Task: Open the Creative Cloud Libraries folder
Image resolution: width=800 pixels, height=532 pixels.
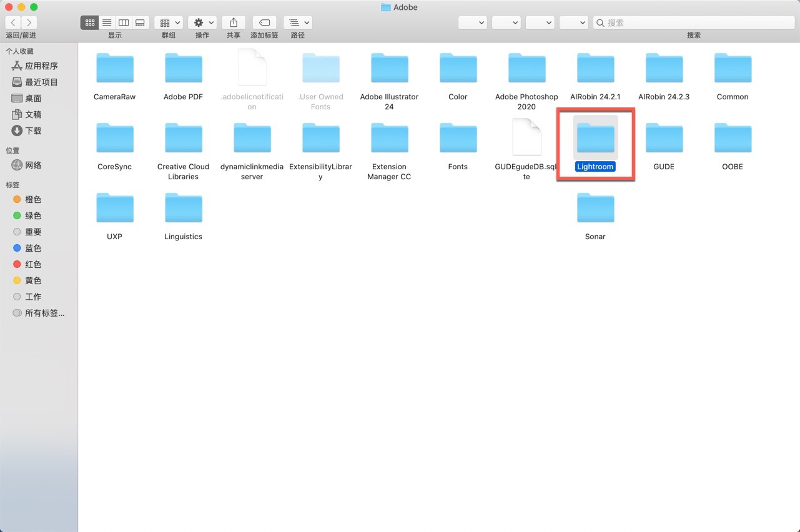Action: point(183,139)
